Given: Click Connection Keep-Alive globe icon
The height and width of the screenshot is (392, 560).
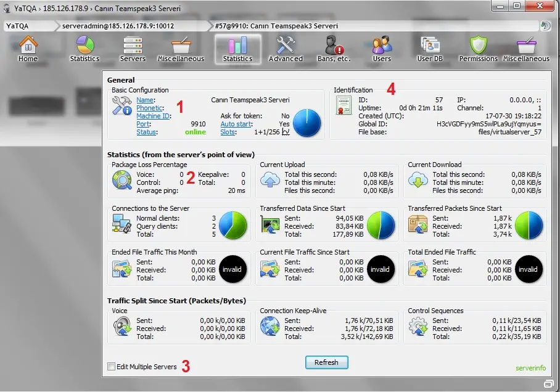Looking at the screenshot, I should [x=270, y=327].
